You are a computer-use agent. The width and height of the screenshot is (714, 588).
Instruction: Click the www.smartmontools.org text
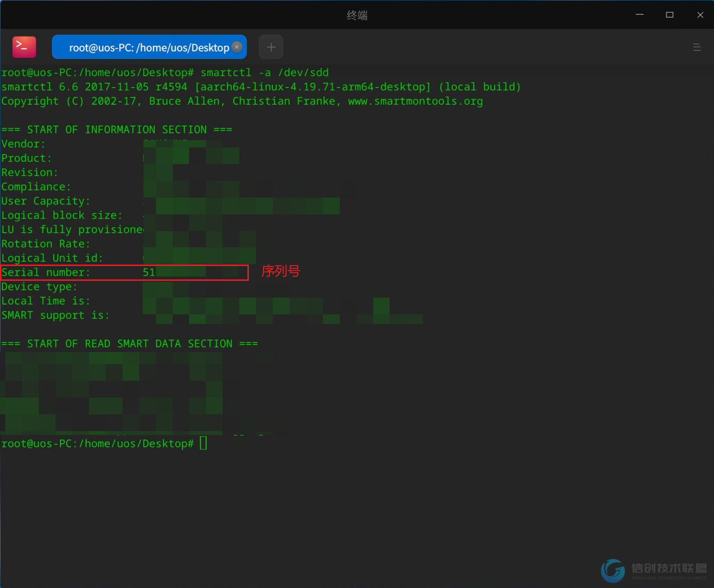coord(415,101)
